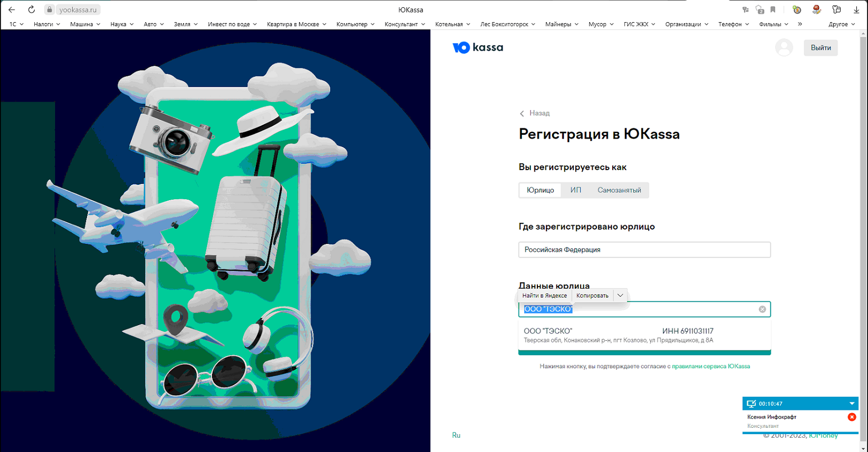Click the yookassa.ru address bar

point(78,9)
